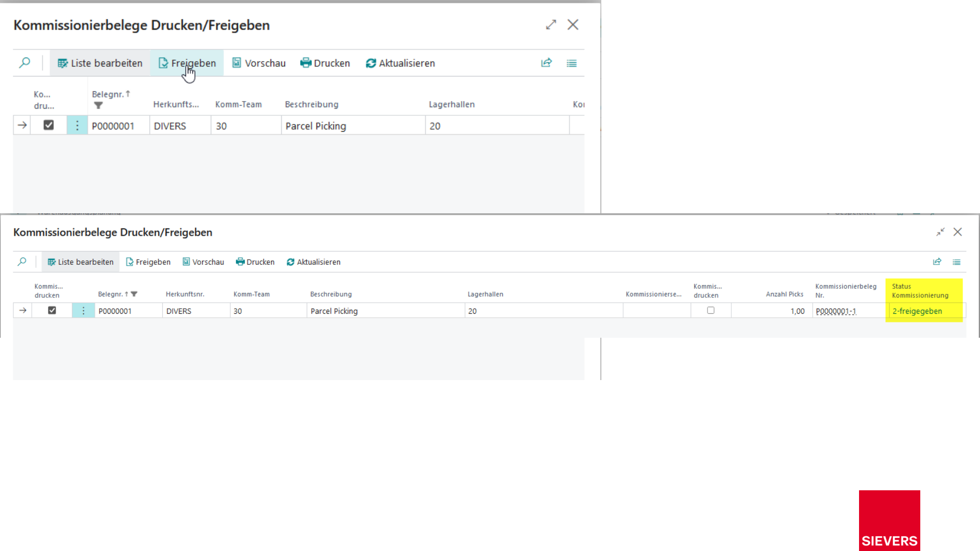980x551 pixels.
Task: Click the Belegnr. filter icon in lower window
Action: (134, 294)
